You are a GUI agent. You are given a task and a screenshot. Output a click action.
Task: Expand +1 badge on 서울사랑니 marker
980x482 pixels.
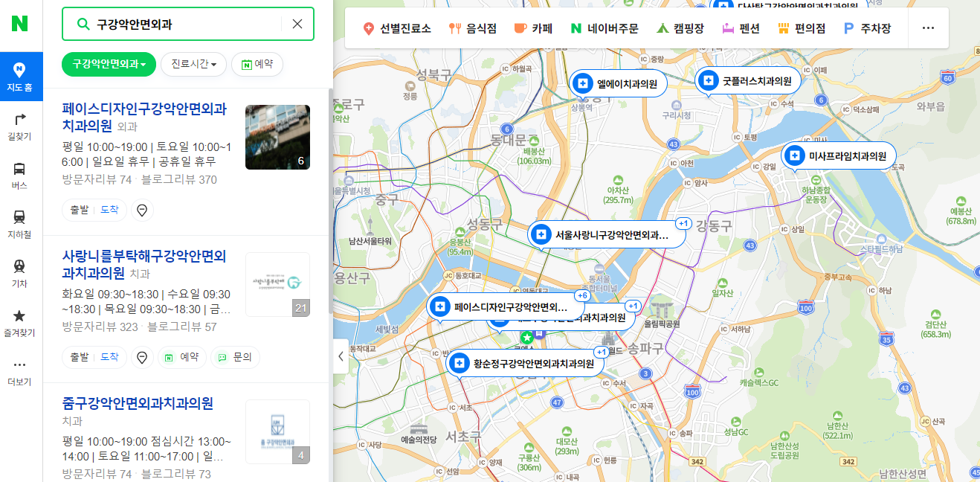tap(684, 224)
